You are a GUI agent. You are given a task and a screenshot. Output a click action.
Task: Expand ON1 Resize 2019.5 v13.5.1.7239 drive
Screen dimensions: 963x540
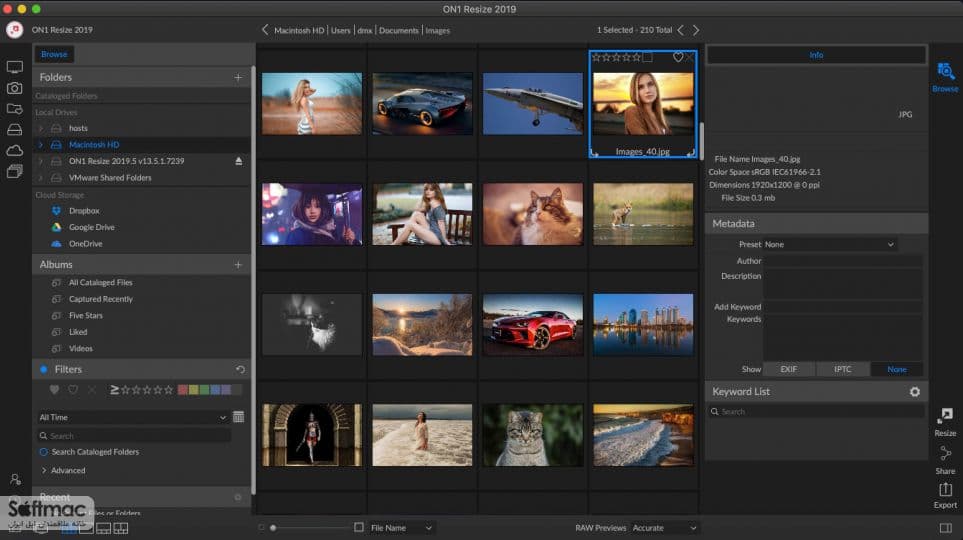tap(41, 161)
